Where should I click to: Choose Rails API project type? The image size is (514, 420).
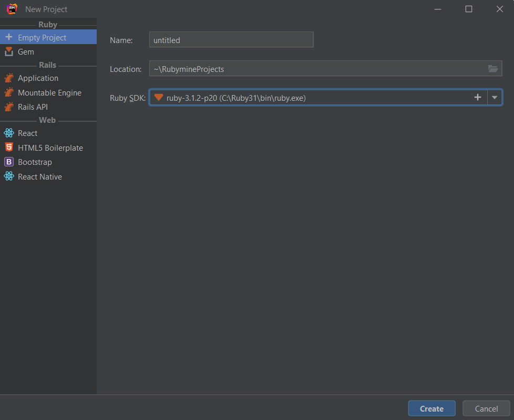48,107
